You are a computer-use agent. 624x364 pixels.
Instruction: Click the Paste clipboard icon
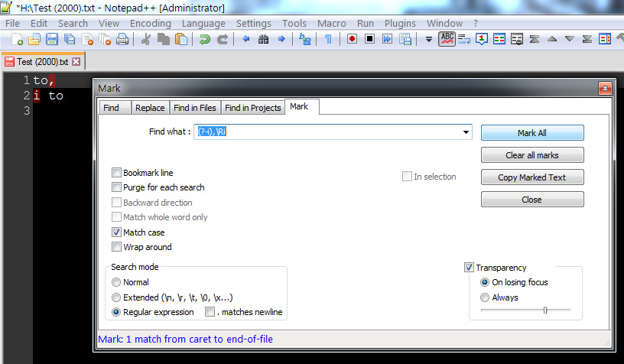tap(181, 39)
